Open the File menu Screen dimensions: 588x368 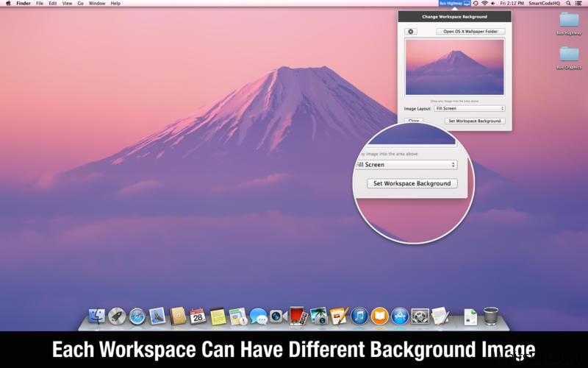pos(40,3)
